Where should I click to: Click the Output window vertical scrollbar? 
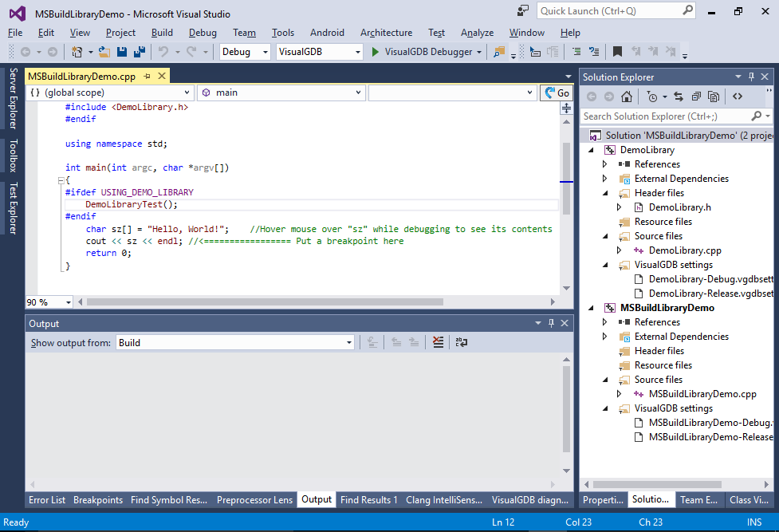(566, 409)
